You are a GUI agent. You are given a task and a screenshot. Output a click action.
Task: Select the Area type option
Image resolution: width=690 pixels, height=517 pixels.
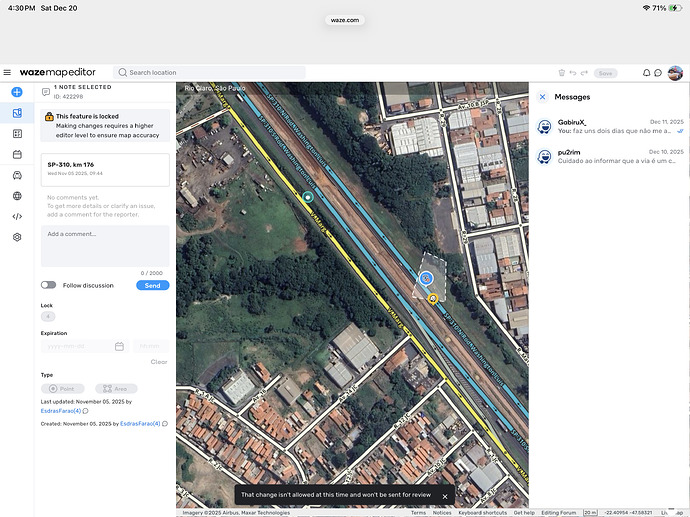116,388
